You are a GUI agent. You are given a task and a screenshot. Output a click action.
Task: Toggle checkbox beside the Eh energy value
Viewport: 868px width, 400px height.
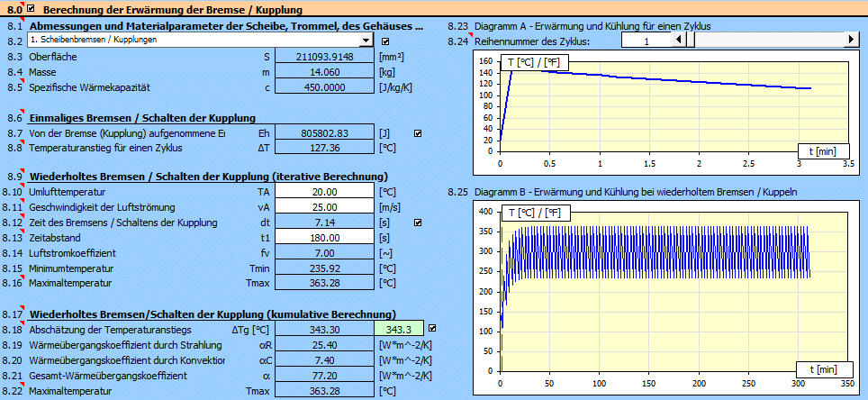(418, 133)
